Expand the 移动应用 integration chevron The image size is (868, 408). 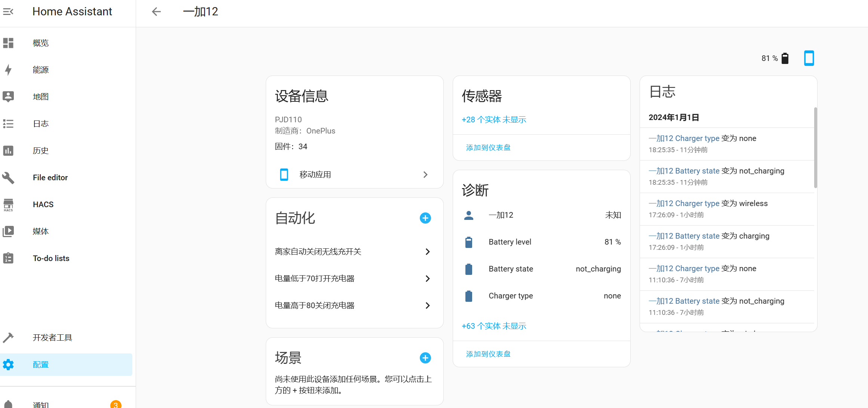[x=425, y=175]
